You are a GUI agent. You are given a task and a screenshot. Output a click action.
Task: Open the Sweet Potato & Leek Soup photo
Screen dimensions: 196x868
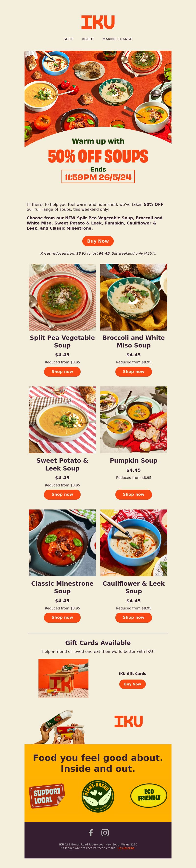coord(62,420)
